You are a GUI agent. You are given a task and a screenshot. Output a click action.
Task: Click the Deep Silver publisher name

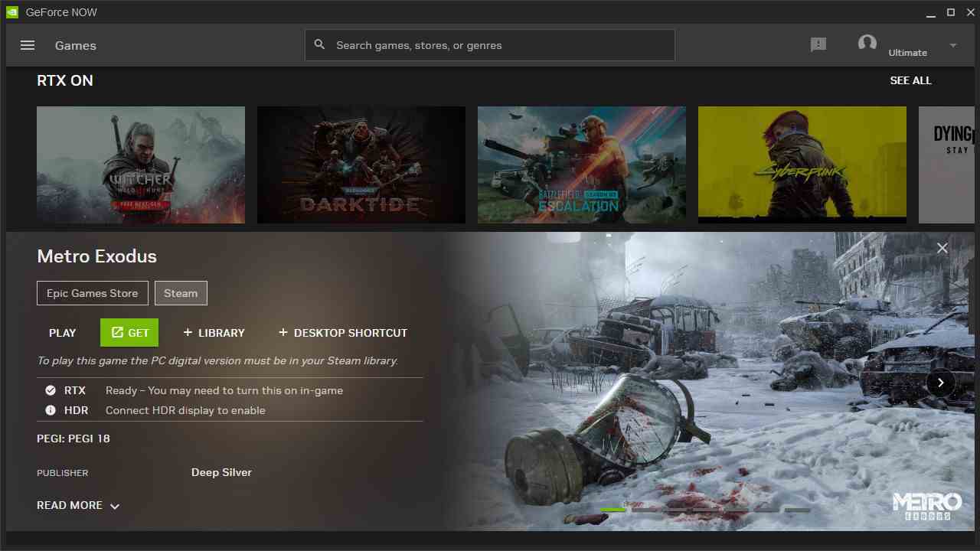pyautogui.click(x=221, y=472)
